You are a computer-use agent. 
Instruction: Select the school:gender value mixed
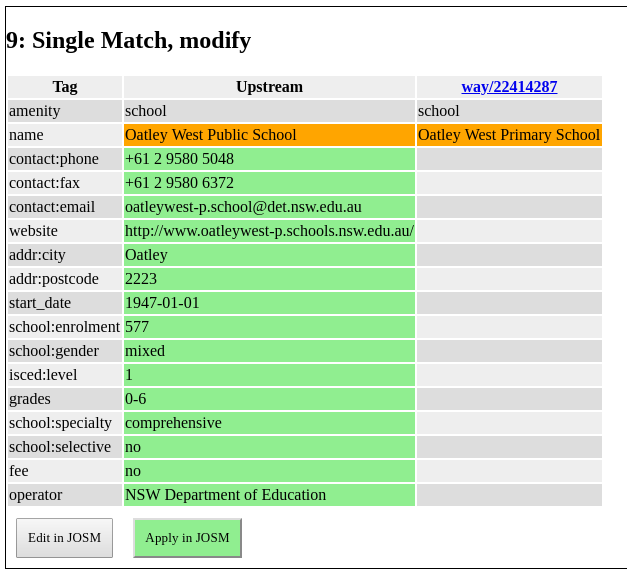tap(269, 351)
